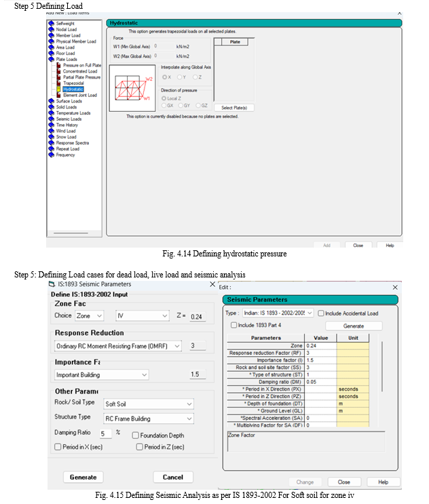Screen dimensions: 429x504
Task: Click the W2 (Max Global Axis) field
Action: pyautogui.click(x=164, y=56)
